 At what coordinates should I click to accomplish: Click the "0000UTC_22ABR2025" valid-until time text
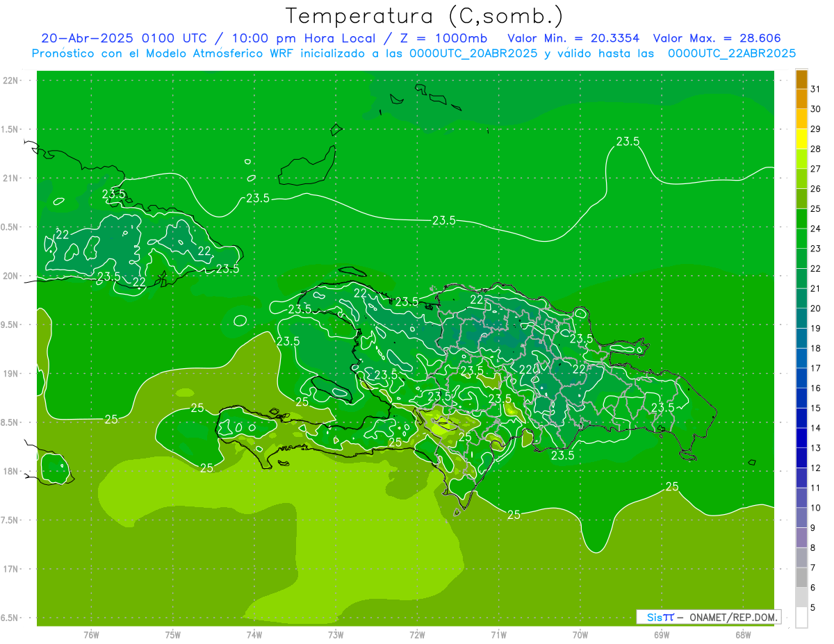point(732,53)
